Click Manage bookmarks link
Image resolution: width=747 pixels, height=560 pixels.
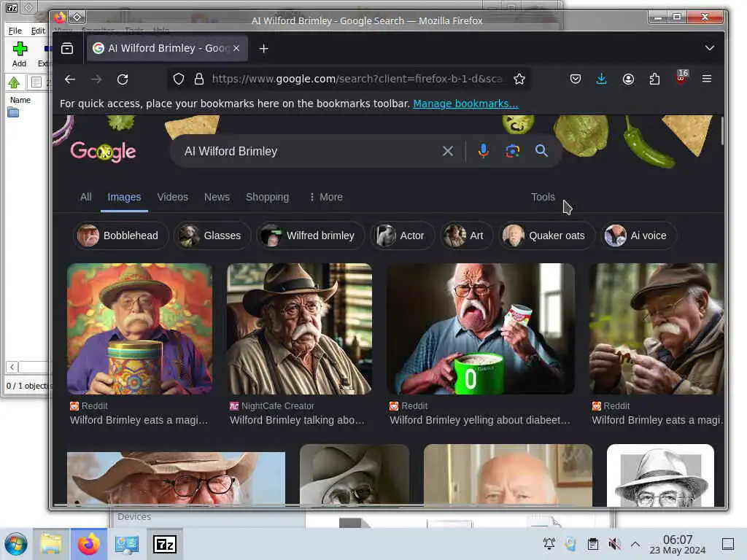[465, 104]
